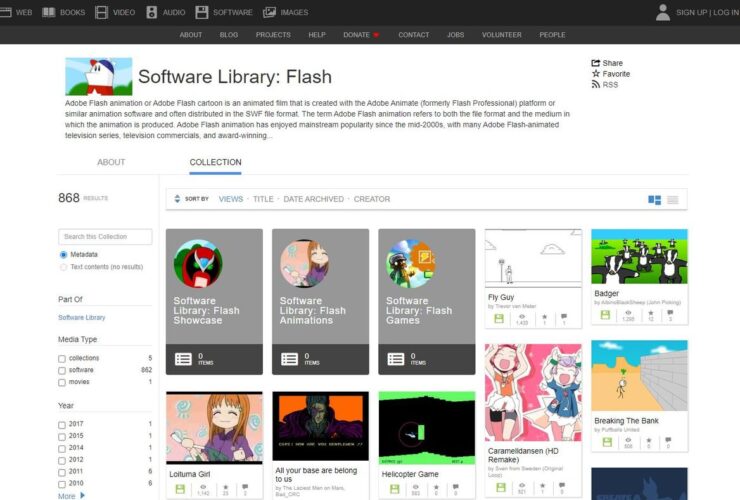Click in Search this Collection field
The image size is (740, 500).
click(105, 237)
